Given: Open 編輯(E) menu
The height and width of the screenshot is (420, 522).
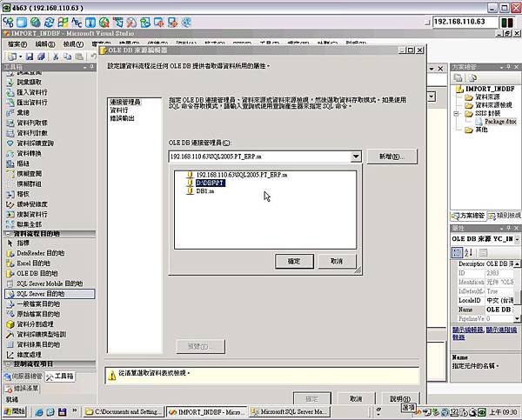Looking at the screenshot, I should click(45, 44).
